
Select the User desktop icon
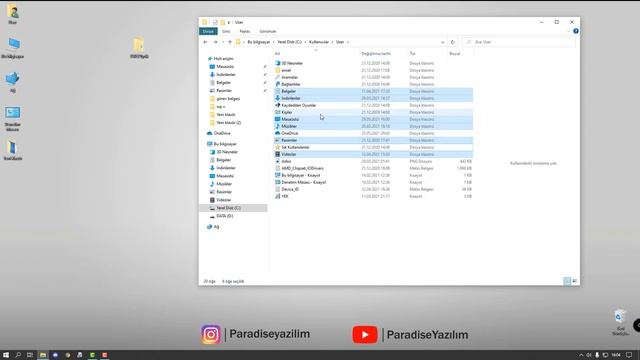click(13, 14)
